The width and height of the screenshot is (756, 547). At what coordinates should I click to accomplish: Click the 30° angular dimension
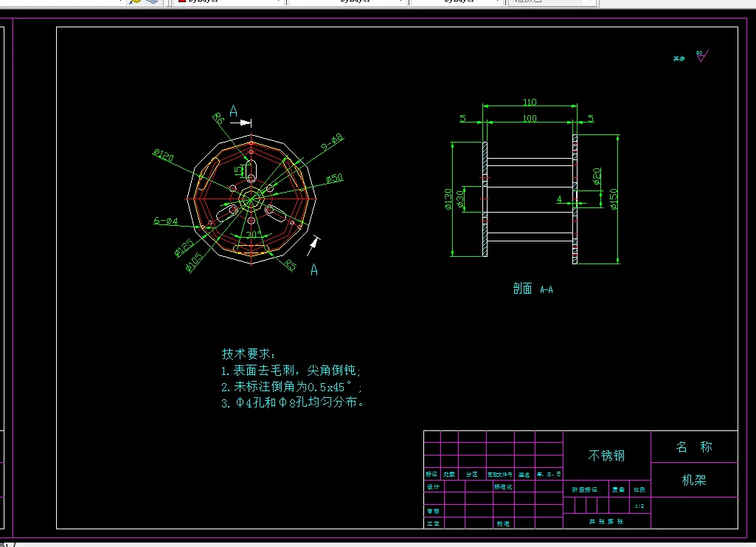[254, 235]
